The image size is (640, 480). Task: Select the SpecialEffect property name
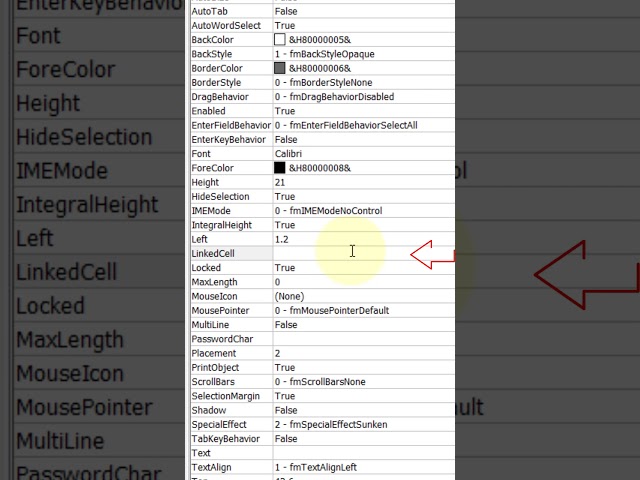219,424
